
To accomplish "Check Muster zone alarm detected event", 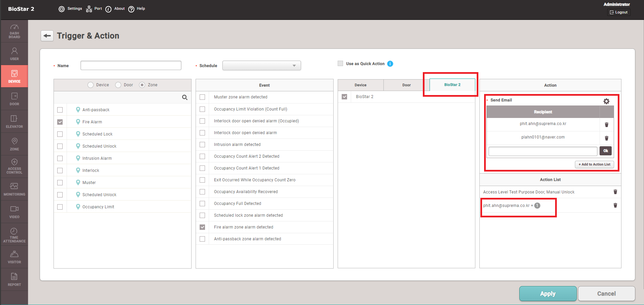I will click(x=202, y=97).
